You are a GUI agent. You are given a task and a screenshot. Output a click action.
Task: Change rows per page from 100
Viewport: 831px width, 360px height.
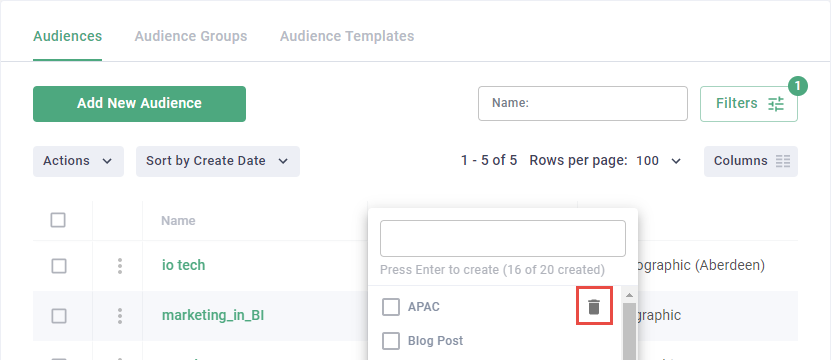(658, 161)
